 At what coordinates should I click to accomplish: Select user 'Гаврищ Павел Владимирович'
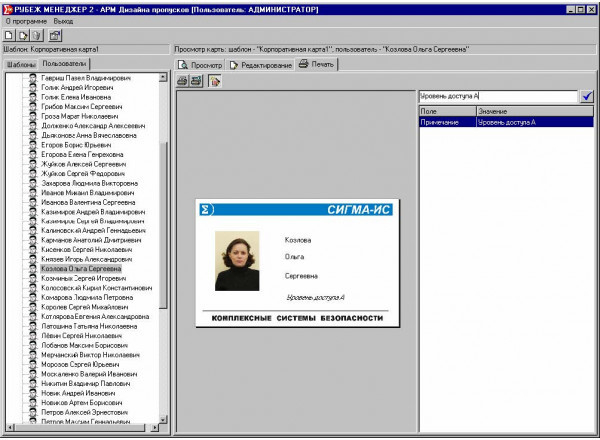[85, 77]
